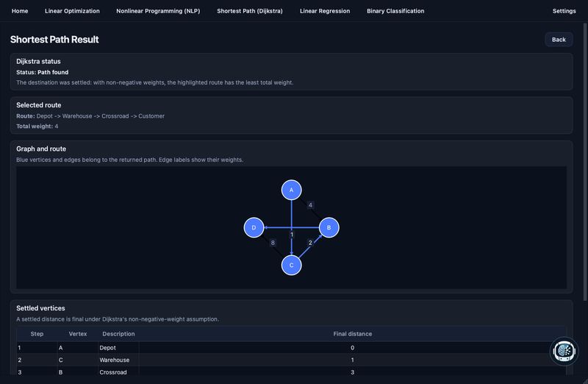Click the page vertical scrollbar
The height and width of the screenshot is (384, 588).
click(x=585, y=161)
